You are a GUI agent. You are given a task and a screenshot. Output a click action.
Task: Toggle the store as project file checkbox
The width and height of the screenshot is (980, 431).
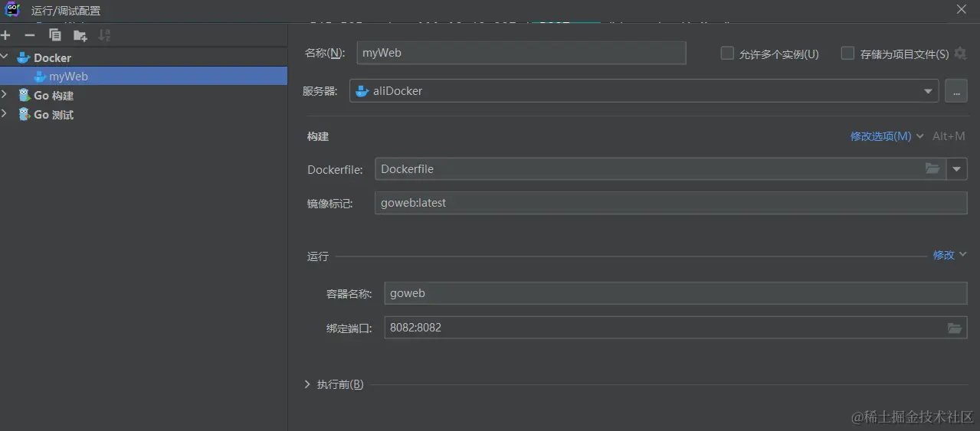pos(847,54)
